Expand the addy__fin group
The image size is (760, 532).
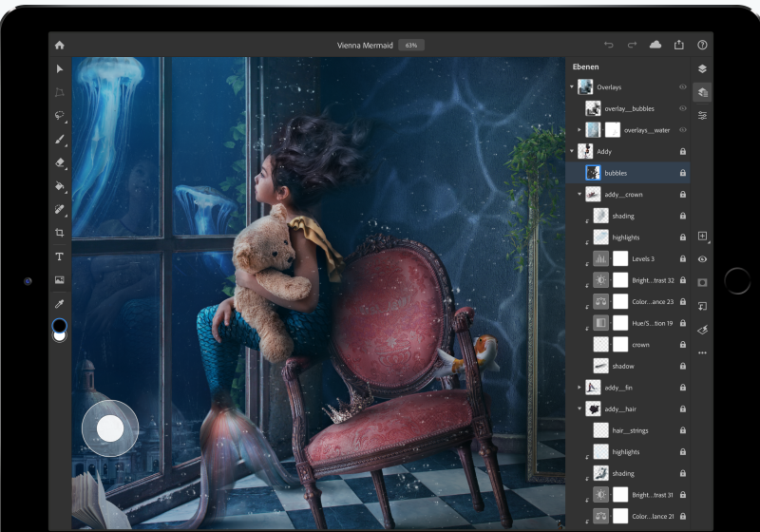[579, 388]
